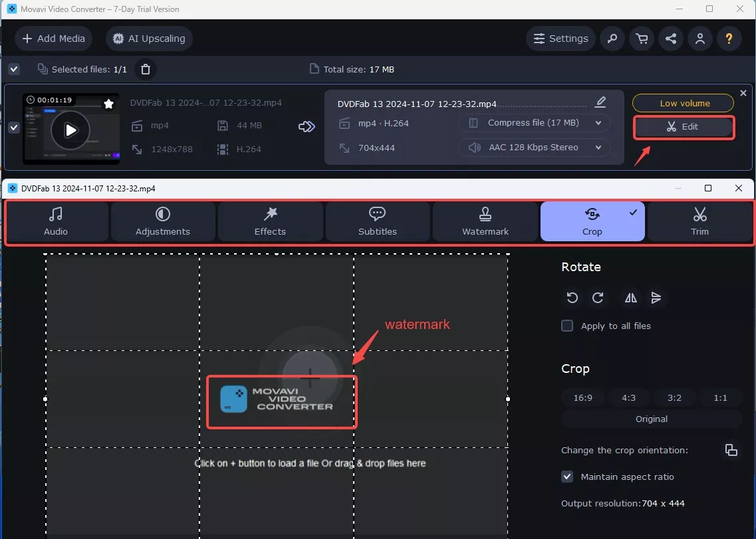Open the Settings menu
The height and width of the screenshot is (539, 756).
tap(561, 39)
